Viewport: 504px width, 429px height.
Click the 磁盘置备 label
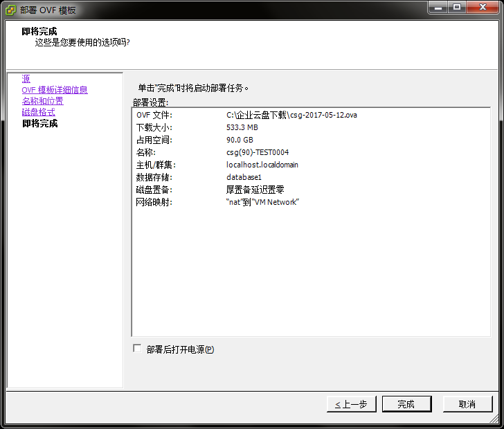tap(154, 190)
